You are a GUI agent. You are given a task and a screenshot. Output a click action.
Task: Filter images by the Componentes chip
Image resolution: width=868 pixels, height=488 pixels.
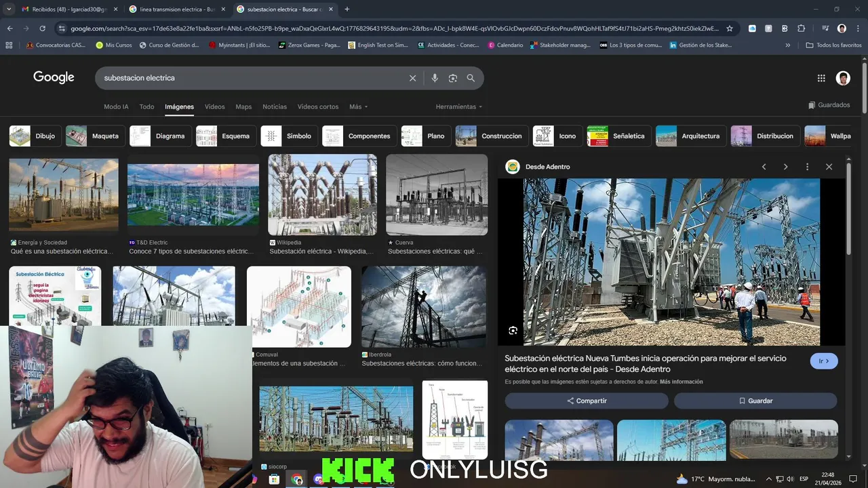[x=359, y=136]
